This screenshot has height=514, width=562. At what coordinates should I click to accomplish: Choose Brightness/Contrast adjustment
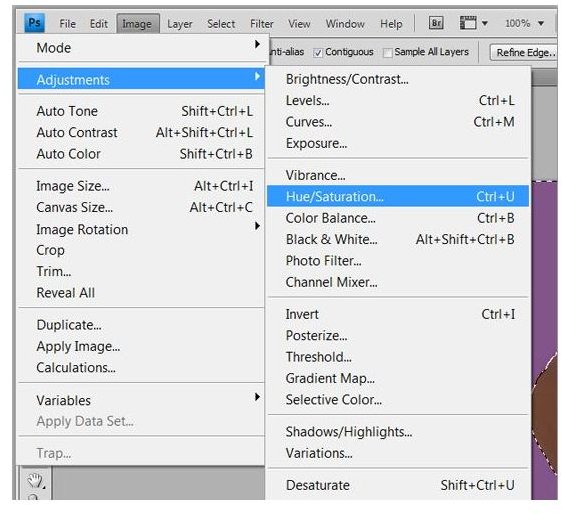coord(398,79)
